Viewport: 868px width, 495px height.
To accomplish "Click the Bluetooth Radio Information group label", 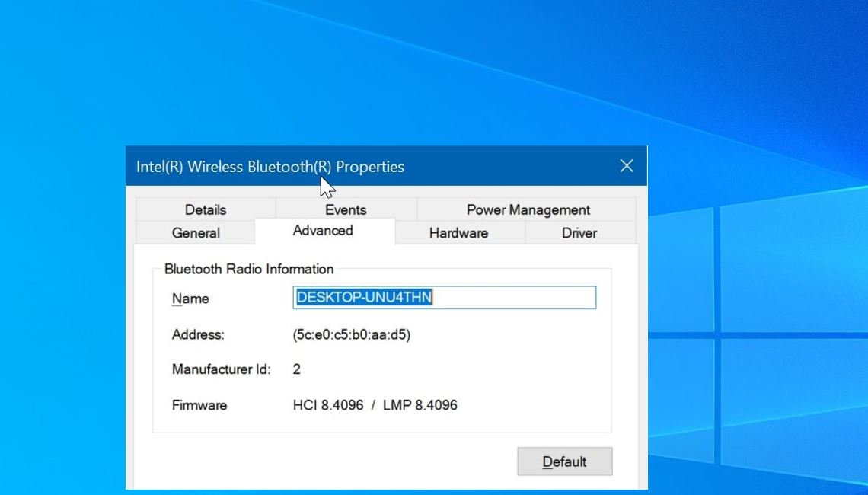I will [x=249, y=269].
